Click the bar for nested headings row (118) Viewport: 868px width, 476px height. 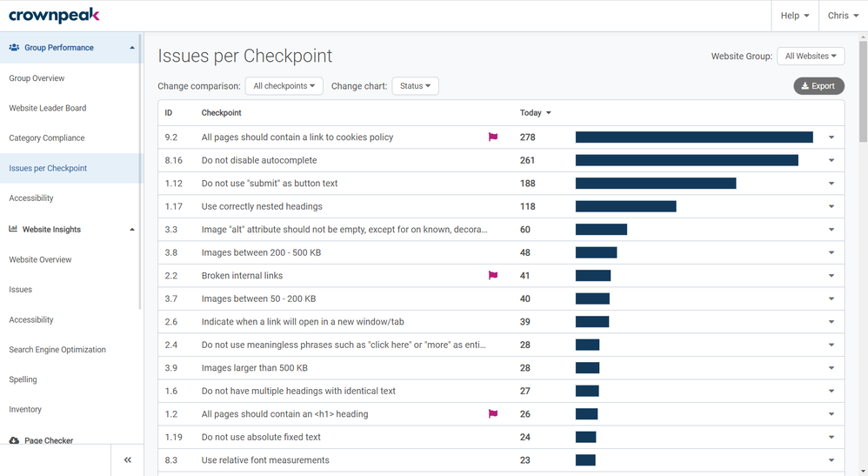click(626, 206)
